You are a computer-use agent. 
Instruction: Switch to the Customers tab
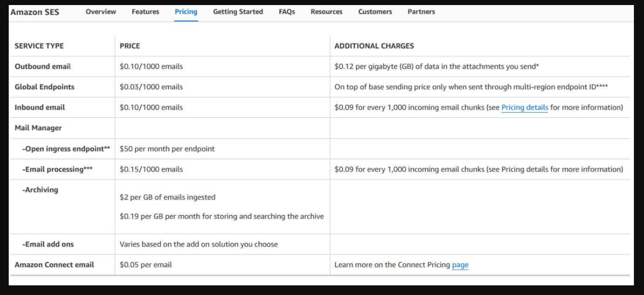pyautogui.click(x=375, y=12)
